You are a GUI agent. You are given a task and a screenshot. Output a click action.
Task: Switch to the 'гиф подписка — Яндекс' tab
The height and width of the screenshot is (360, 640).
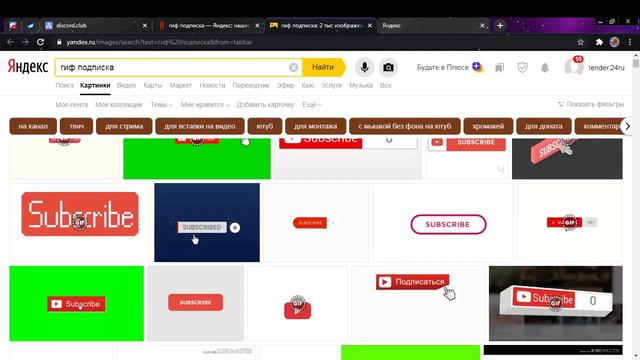tap(209, 25)
